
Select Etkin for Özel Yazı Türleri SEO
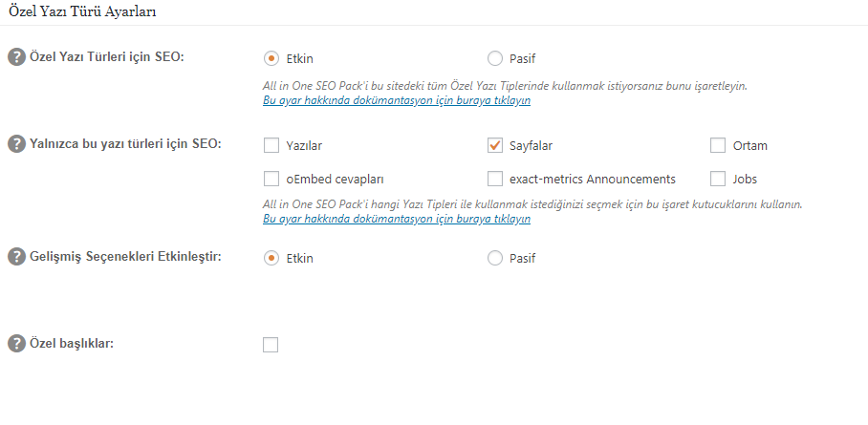pos(271,58)
